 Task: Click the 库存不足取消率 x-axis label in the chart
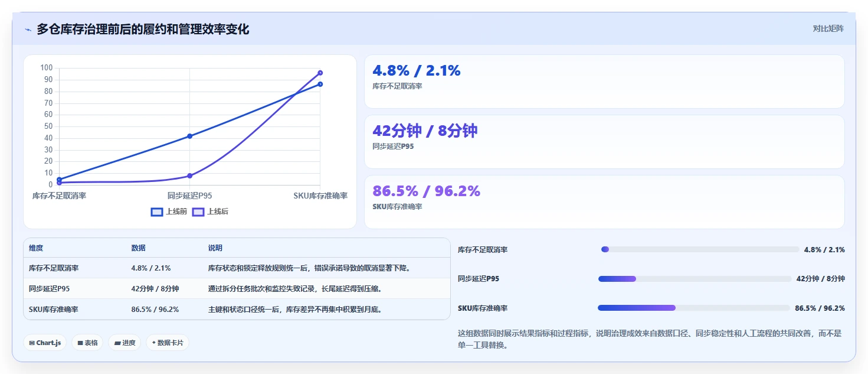coord(59,196)
